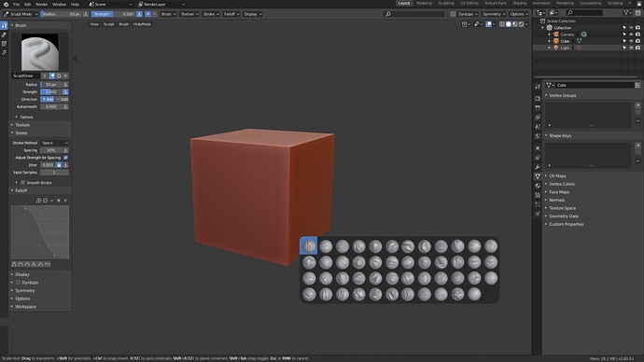Open the File menu
The height and width of the screenshot is (362, 644).
click(17, 4)
